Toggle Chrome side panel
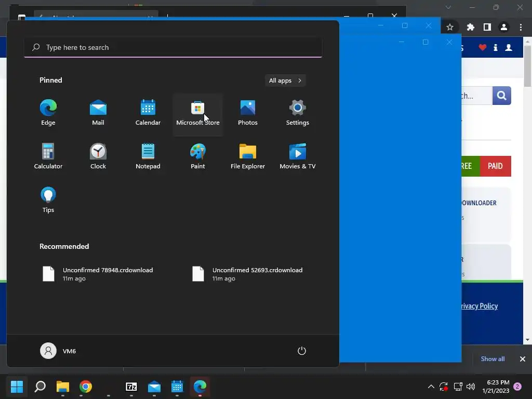 tap(487, 27)
